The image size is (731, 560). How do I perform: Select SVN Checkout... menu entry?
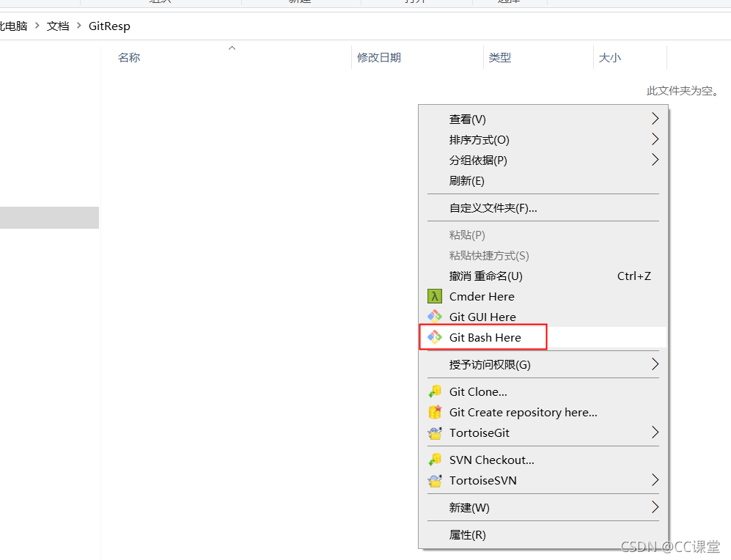[x=543, y=460]
